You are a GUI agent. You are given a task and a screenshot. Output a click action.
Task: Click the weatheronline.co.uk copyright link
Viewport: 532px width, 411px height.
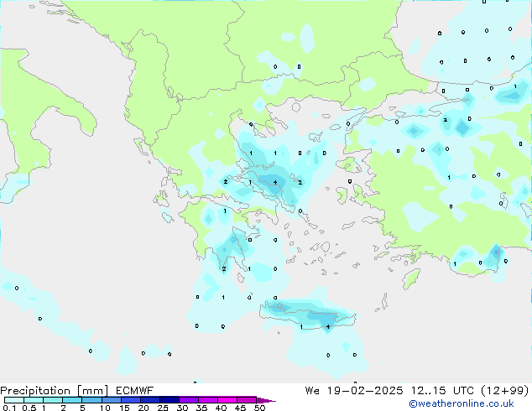point(462,403)
